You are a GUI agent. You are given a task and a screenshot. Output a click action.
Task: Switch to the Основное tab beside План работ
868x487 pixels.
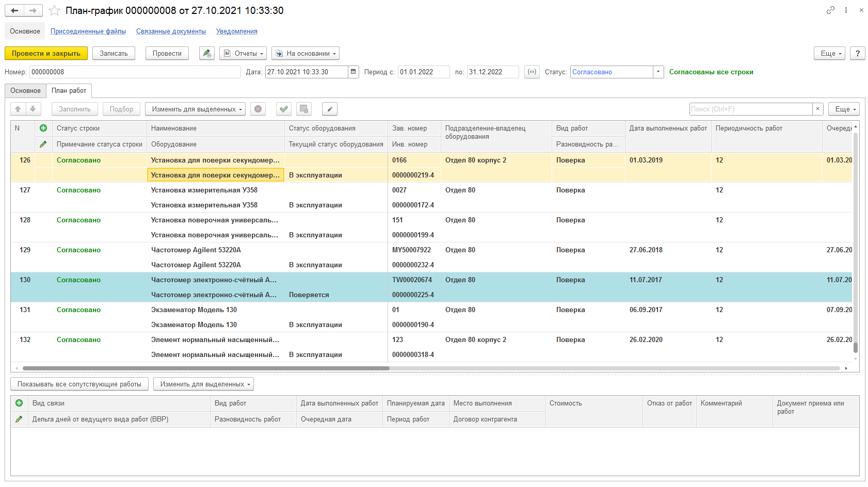point(25,91)
